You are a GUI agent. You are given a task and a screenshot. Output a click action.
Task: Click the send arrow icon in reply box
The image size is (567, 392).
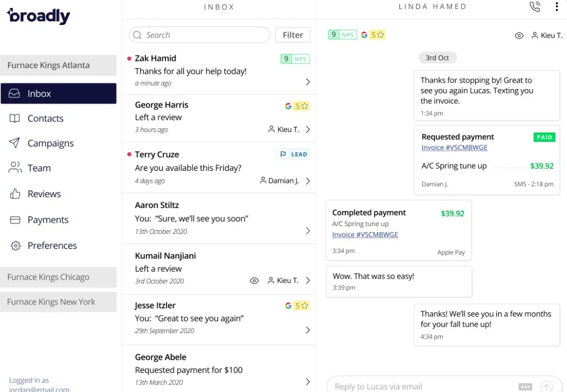coord(546,387)
